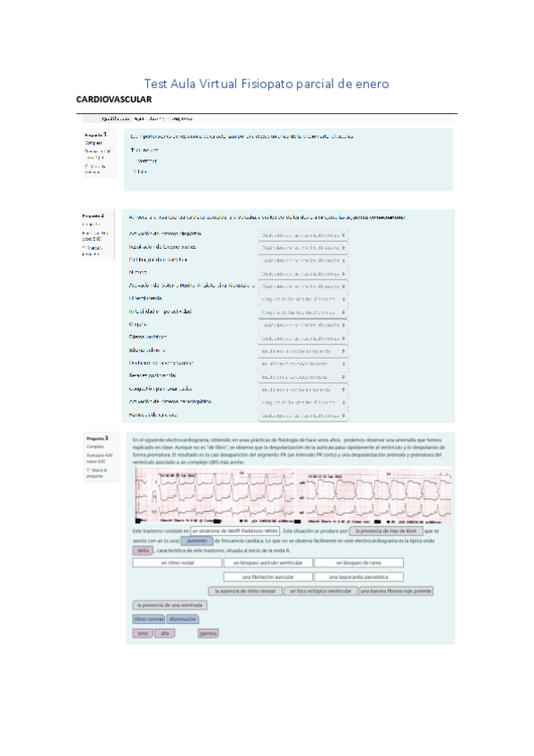Pick the 'la ausencia de ritmo sinusal' choice
This screenshot has height=756, width=534.
[245, 591]
